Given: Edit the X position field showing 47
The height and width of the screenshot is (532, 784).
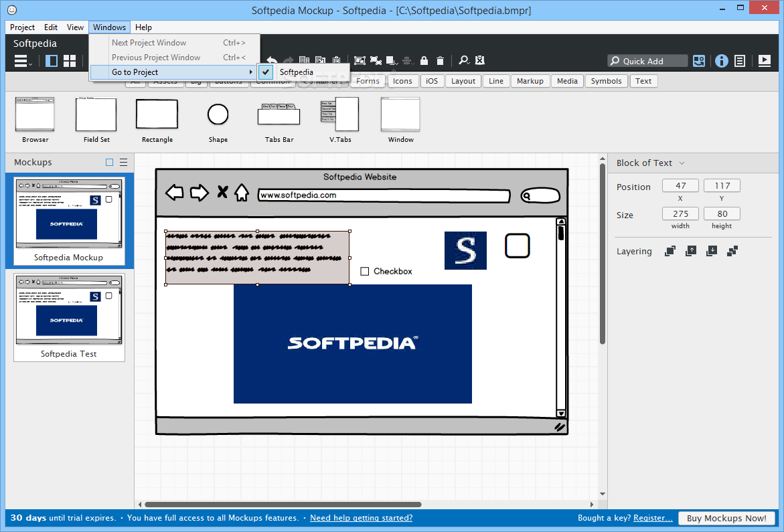Looking at the screenshot, I should click(x=680, y=185).
